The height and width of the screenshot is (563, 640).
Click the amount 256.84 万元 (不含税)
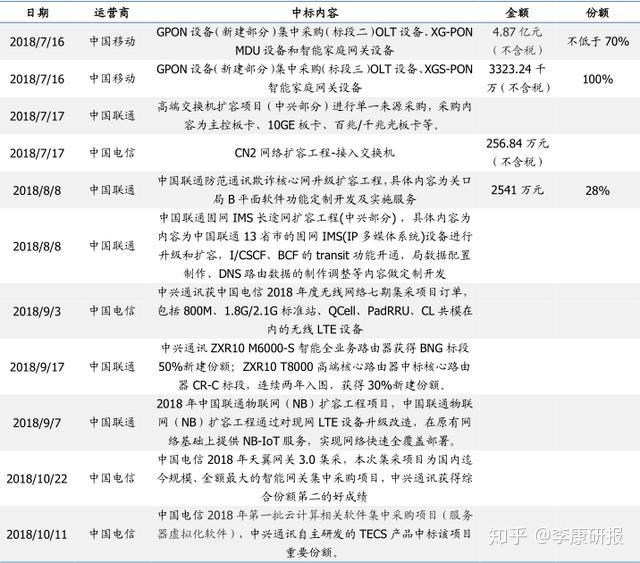[517, 153]
